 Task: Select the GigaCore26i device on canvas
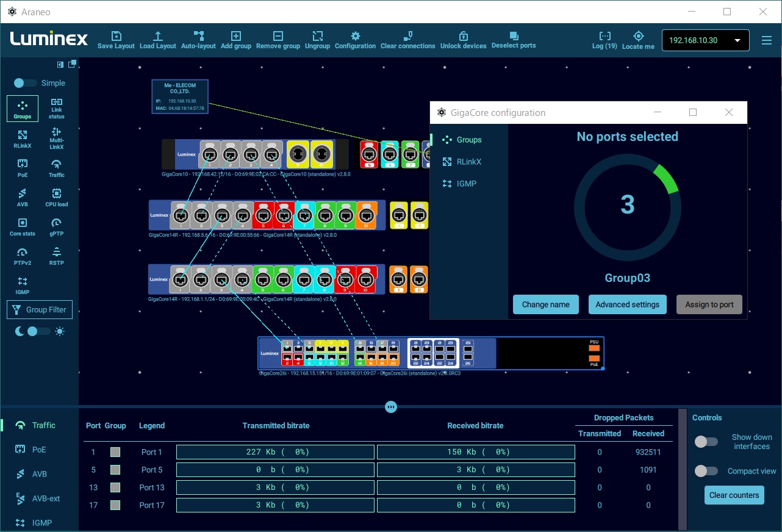(431, 353)
